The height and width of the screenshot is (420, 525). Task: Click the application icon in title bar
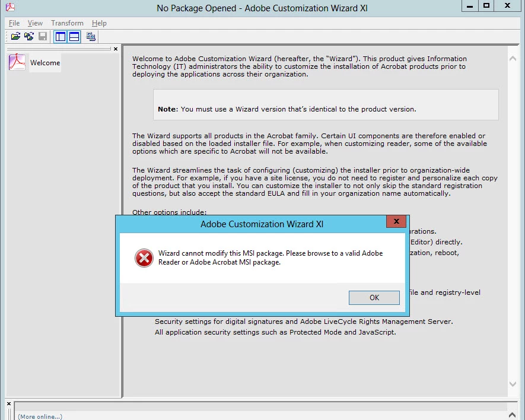click(x=10, y=7)
